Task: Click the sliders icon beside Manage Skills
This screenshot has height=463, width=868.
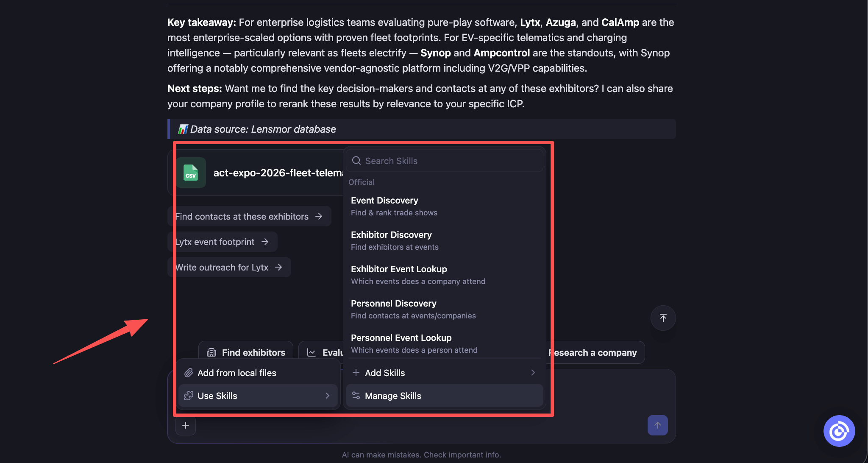Action: (x=356, y=396)
